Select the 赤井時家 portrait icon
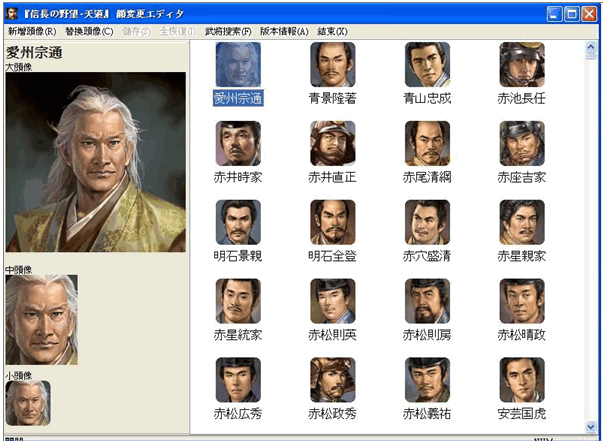The height and width of the screenshot is (441, 603). tap(238, 143)
